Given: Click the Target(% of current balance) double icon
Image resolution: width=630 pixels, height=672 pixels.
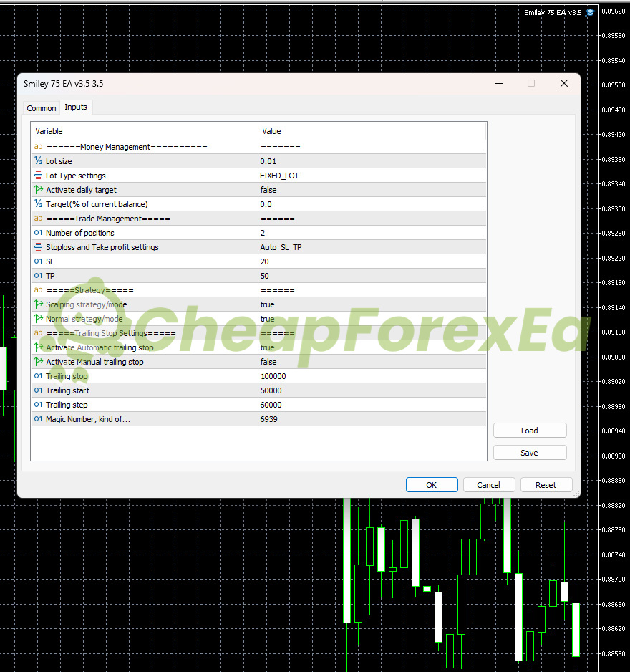Looking at the screenshot, I should (x=38, y=203).
